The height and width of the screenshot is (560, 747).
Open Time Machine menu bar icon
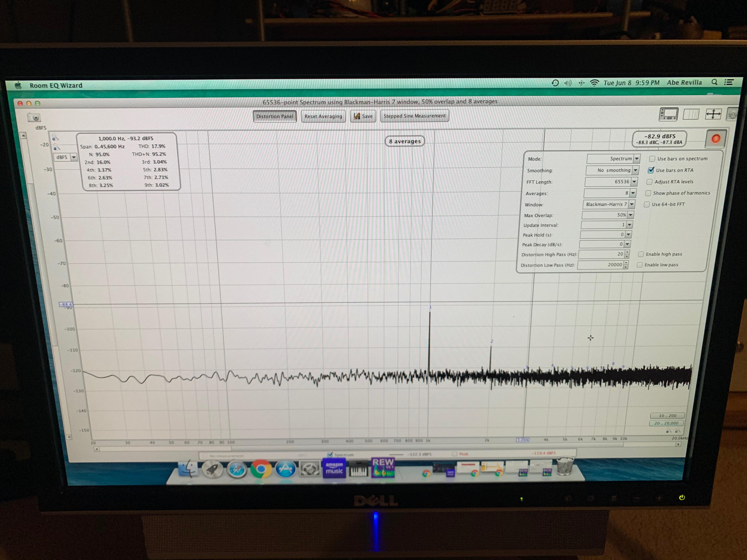tap(555, 83)
